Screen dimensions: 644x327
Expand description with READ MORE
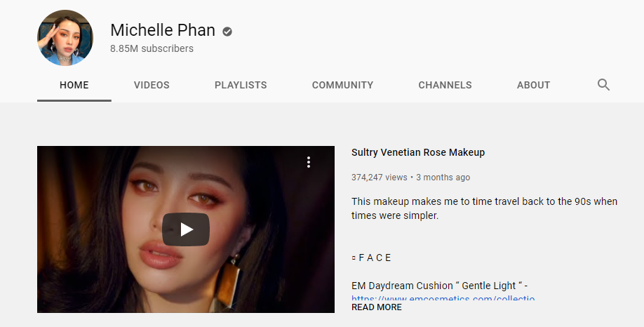(377, 307)
